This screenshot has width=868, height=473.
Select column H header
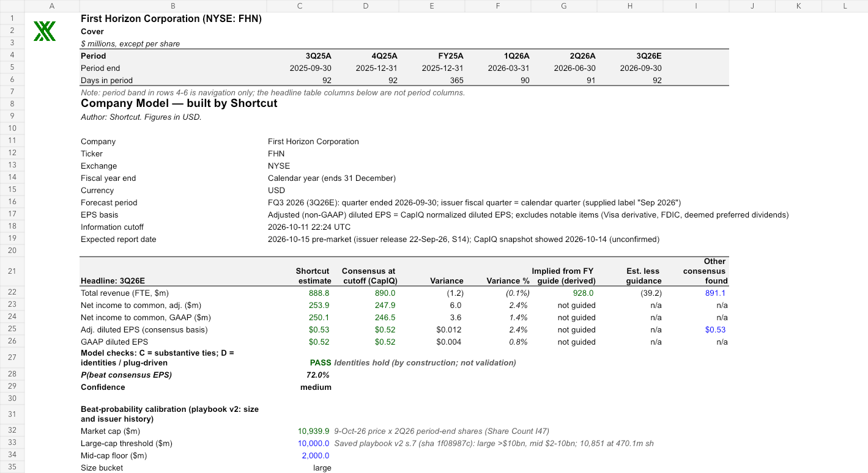coord(629,6)
